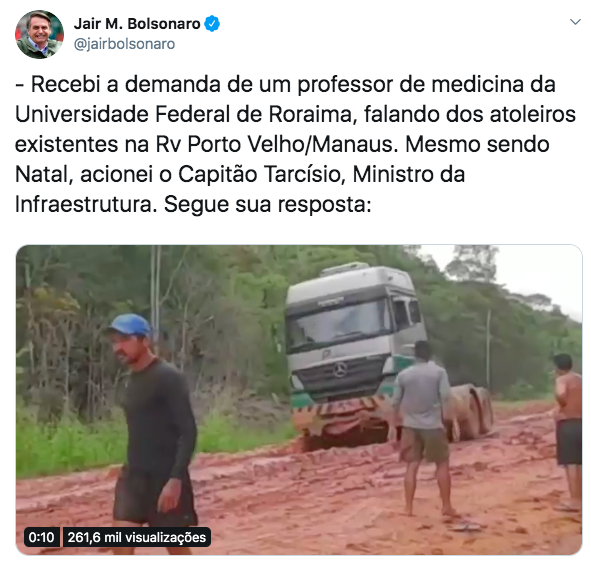This screenshot has width=591, height=567.
Task: Click "Segue sua resposta:" at tweet end
Action: (268, 205)
